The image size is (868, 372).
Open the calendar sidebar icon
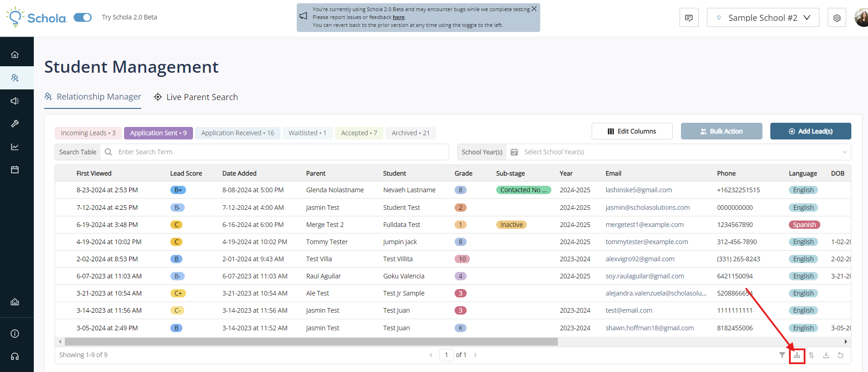[15, 170]
